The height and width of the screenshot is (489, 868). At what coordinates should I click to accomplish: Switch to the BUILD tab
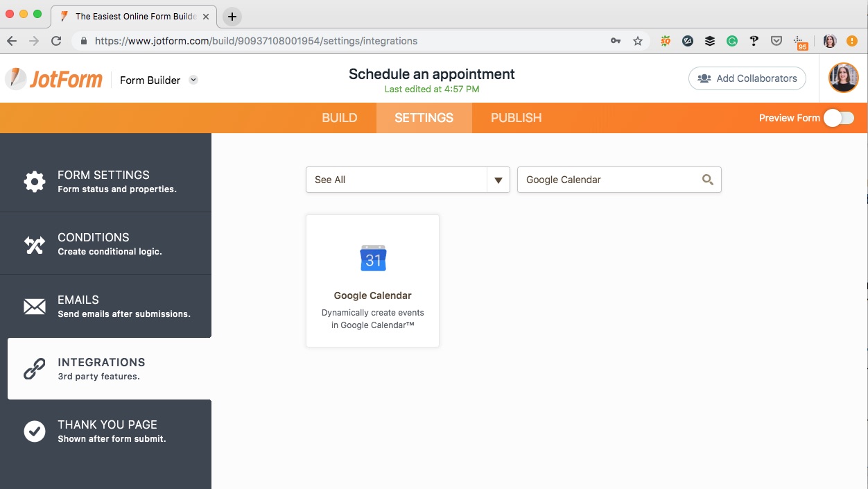pyautogui.click(x=340, y=118)
